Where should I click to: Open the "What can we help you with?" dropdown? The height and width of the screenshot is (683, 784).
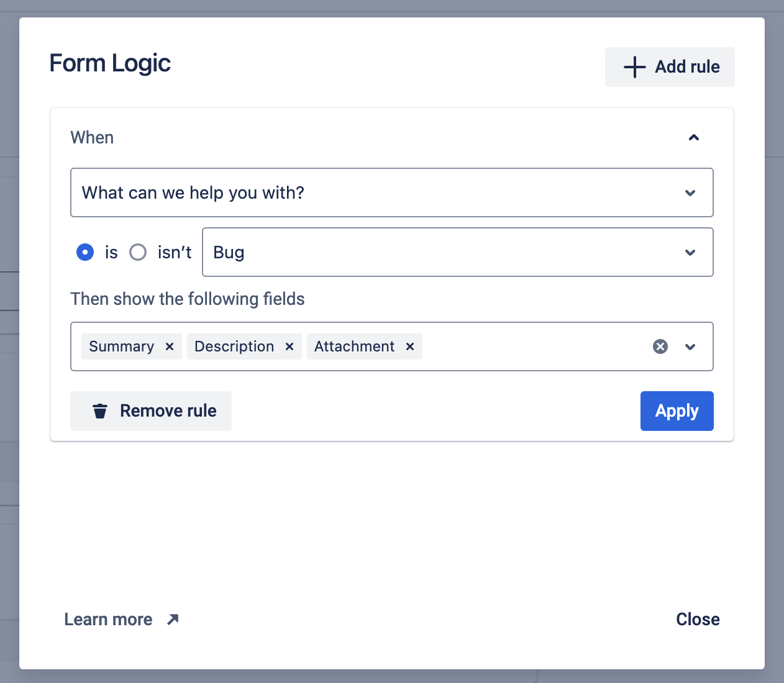(391, 192)
